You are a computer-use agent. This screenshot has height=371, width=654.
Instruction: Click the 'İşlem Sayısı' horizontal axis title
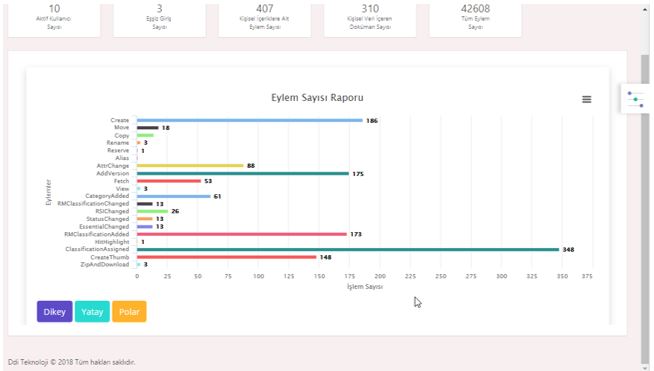(365, 287)
